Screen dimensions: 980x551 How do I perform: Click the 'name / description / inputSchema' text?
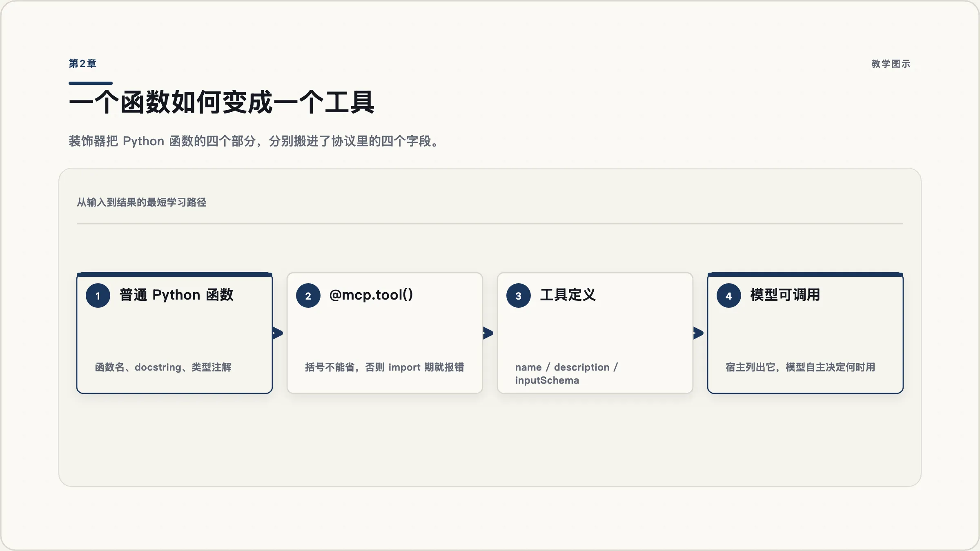point(567,374)
